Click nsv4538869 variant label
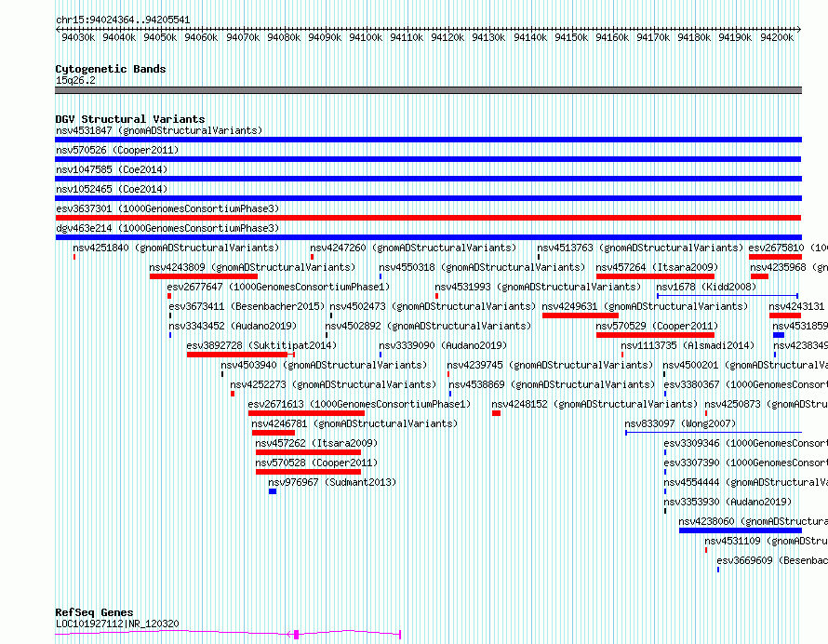Image resolution: width=828 pixels, height=644 pixels. pyautogui.click(x=552, y=384)
